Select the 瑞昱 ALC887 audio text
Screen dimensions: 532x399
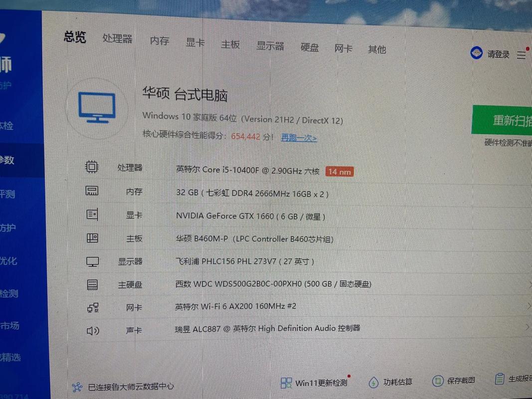pyautogui.click(x=267, y=329)
